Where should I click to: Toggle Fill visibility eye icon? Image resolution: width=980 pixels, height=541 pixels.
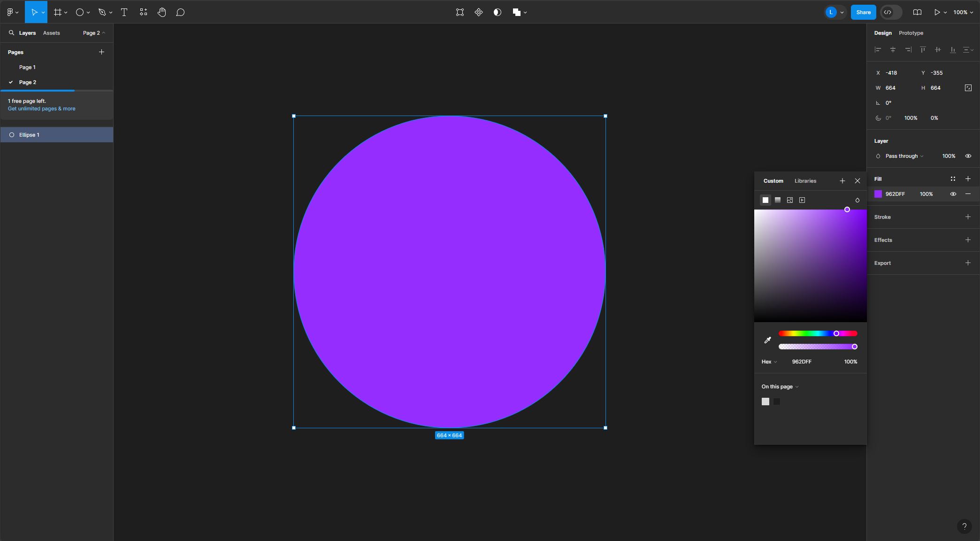click(x=953, y=194)
